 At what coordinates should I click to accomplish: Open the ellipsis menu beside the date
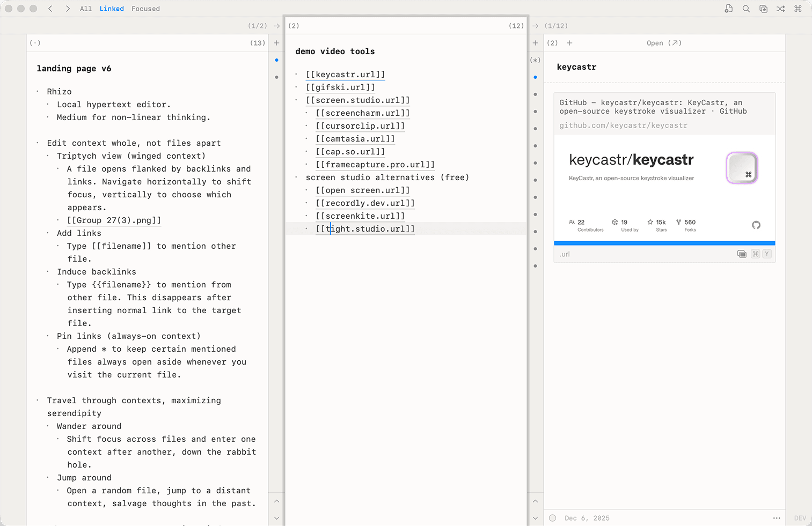click(x=777, y=518)
